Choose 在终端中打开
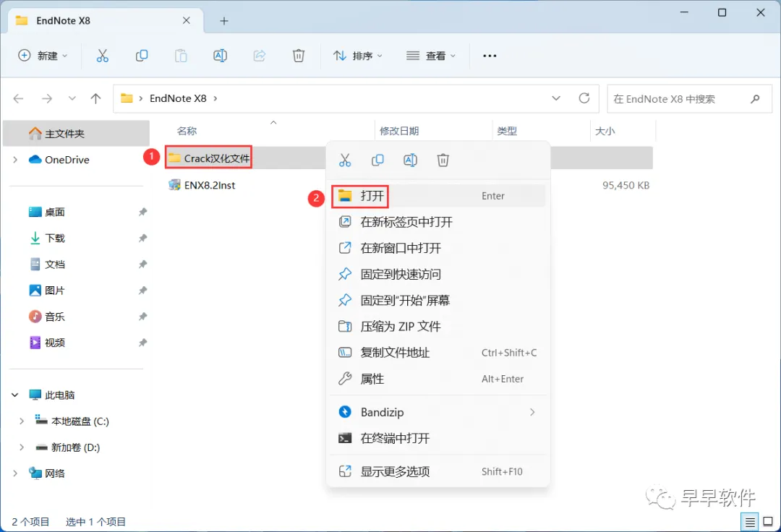 (438, 438)
